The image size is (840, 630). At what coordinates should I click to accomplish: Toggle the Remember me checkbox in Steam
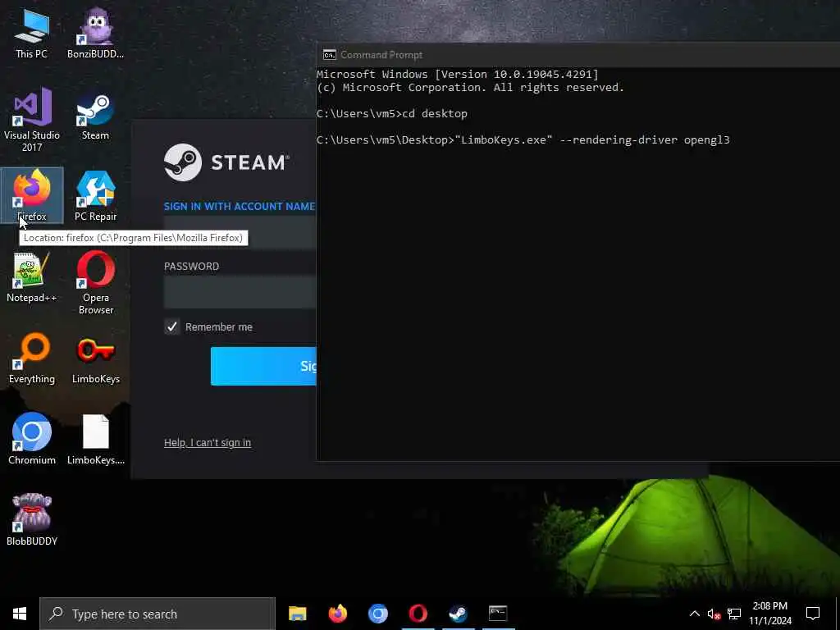(172, 326)
